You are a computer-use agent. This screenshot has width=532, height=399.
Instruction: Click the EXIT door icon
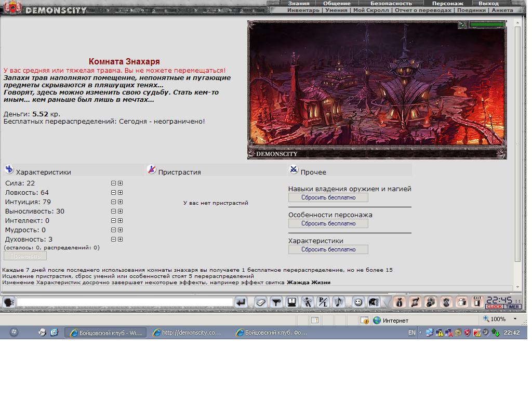[477, 302]
